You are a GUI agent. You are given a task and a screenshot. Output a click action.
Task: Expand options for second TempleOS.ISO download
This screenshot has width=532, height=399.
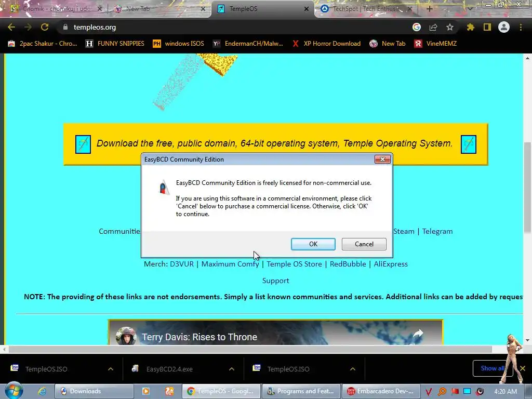click(353, 369)
